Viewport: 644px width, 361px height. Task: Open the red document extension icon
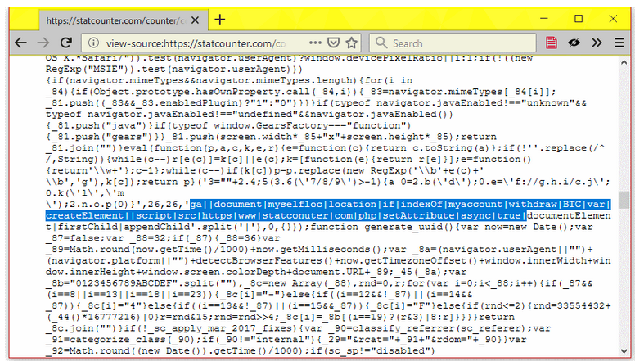click(x=552, y=43)
